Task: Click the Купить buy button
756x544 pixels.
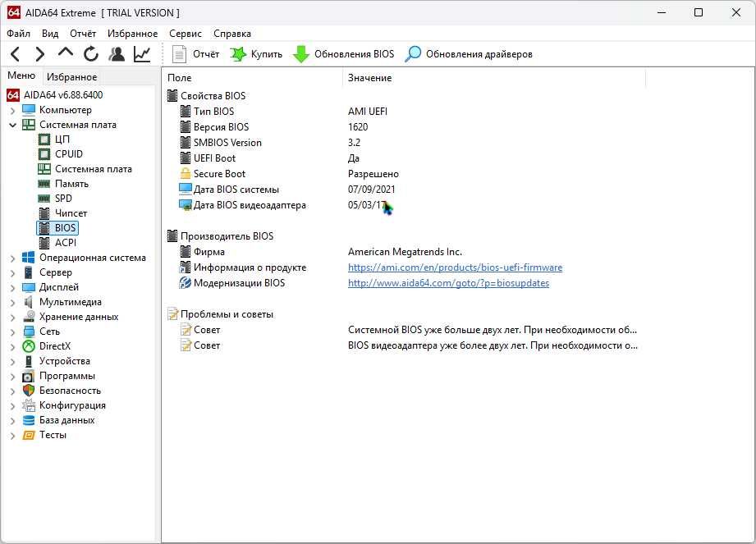Action: click(x=256, y=54)
